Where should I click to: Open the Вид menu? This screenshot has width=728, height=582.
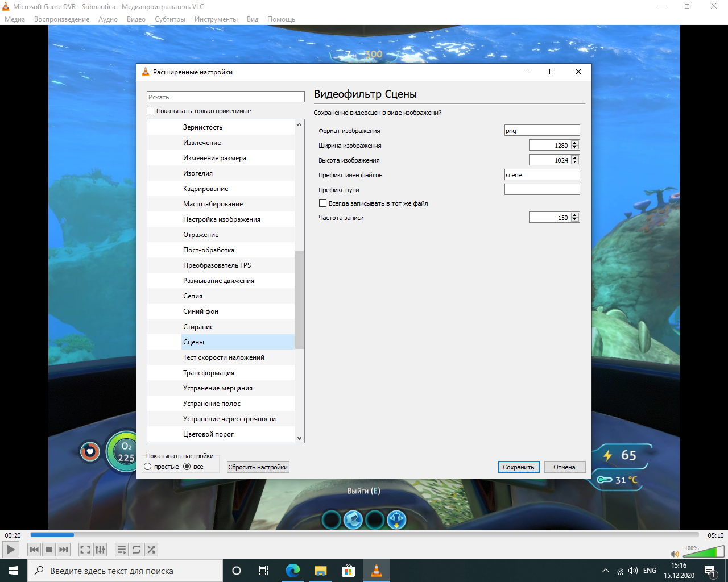point(253,19)
